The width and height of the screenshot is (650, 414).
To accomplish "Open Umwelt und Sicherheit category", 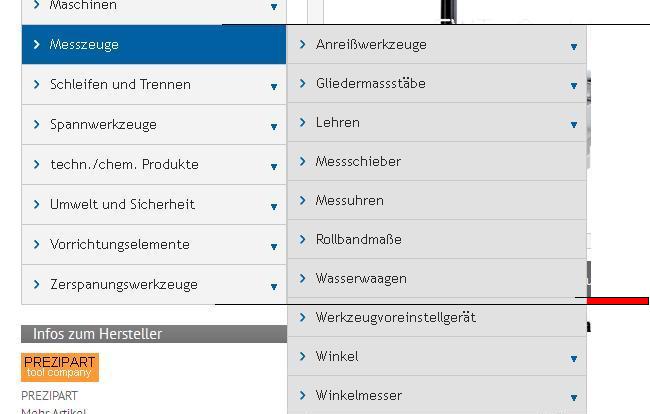I will (x=122, y=204).
